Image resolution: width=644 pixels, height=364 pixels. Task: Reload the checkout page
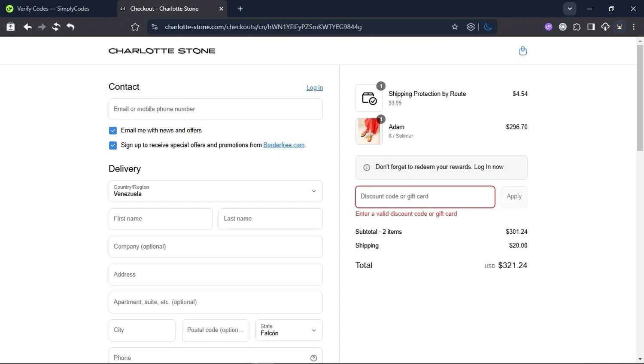point(56,27)
